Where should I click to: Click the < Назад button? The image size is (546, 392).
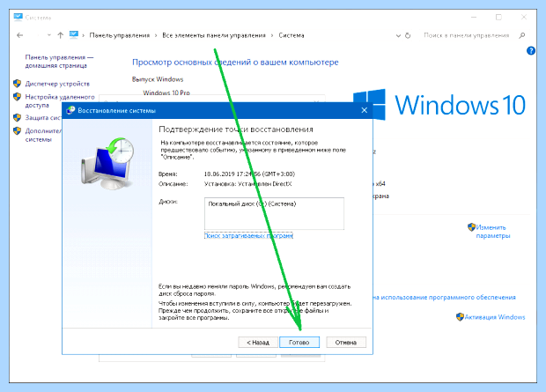pyautogui.click(x=258, y=342)
